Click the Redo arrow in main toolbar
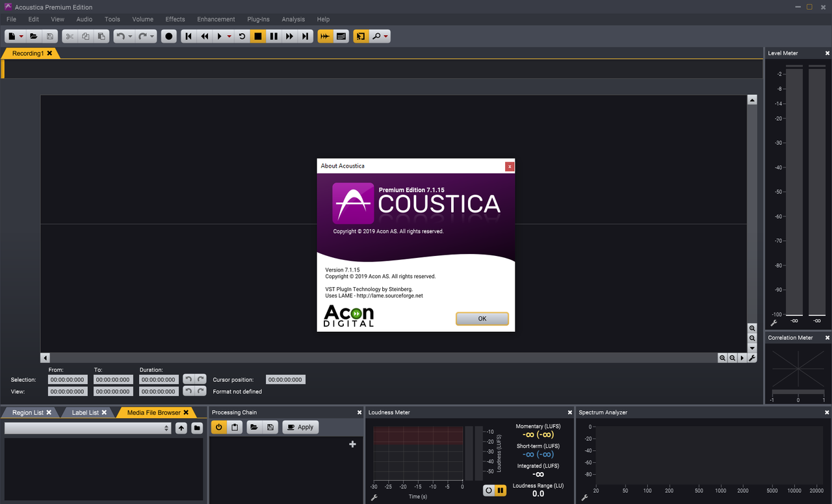This screenshot has width=832, height=504. click(142, 36)
